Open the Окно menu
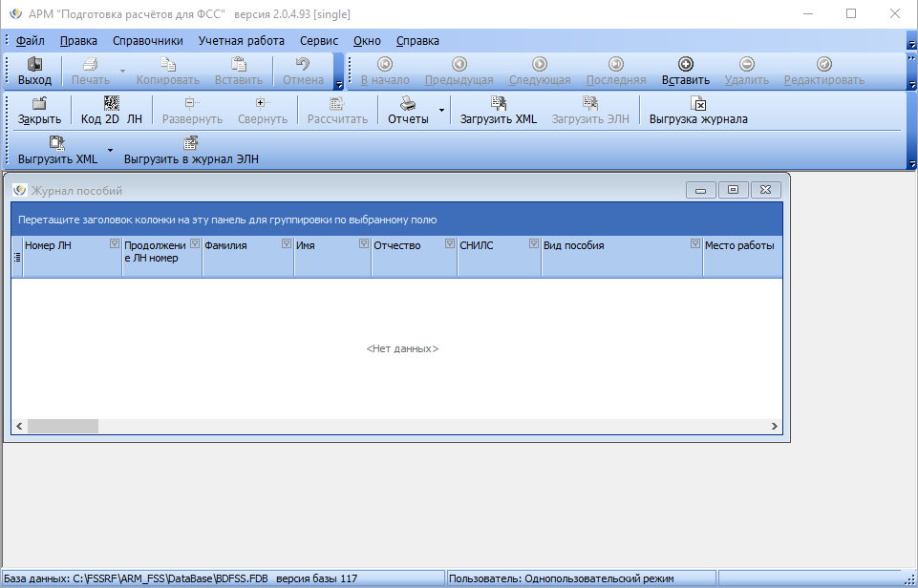Screen dimensions: 918x588 point(367,41)
